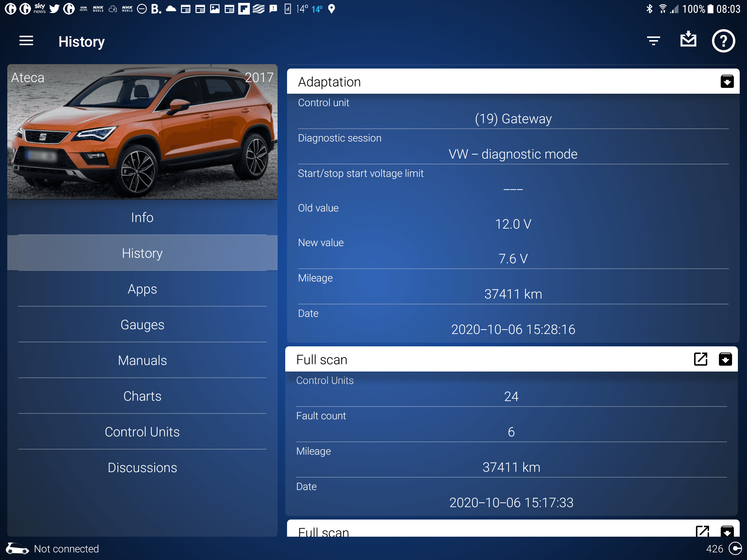
Task: Tap the Adaptation card header
Action: click(513, 82)
